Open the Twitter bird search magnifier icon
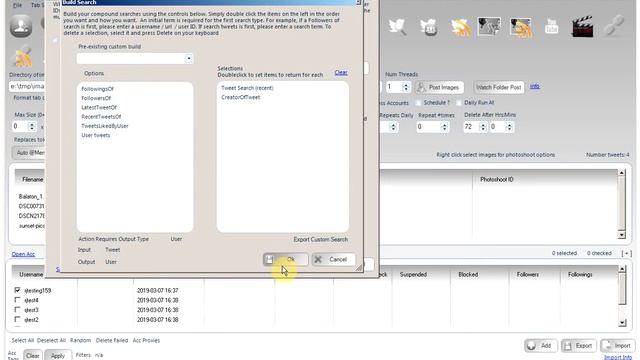 point(397,27)
